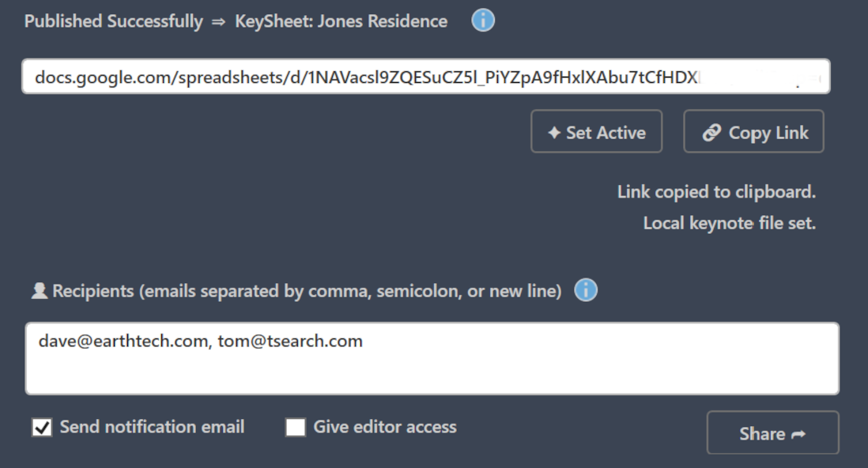Click the KeySheet: Jones Residence title

tap(341, 21)
